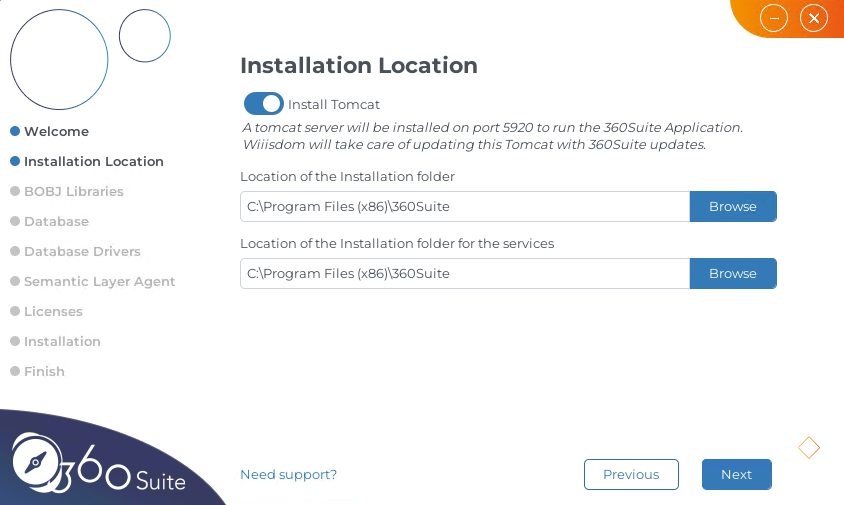
Task: Close the installer window
Action: [x=814, y=18]
